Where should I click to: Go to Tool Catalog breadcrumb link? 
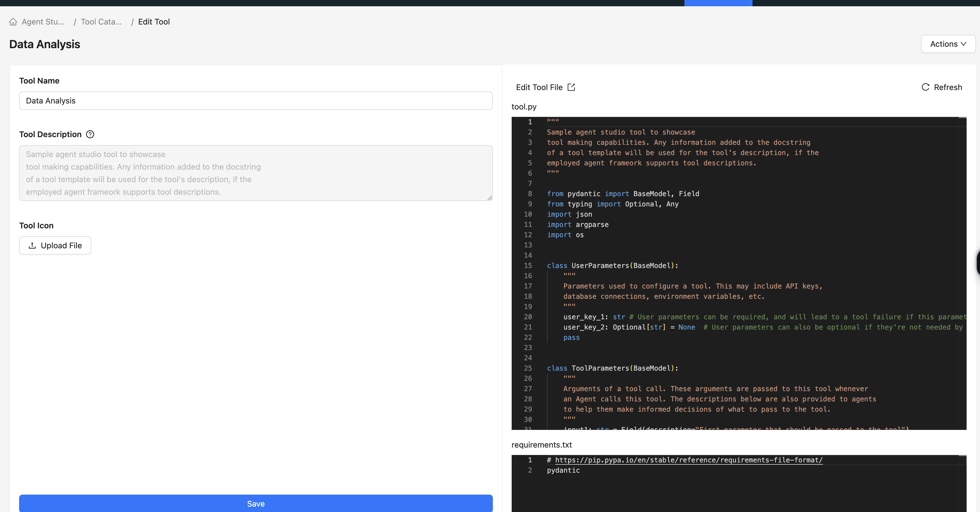coord(101,22)
